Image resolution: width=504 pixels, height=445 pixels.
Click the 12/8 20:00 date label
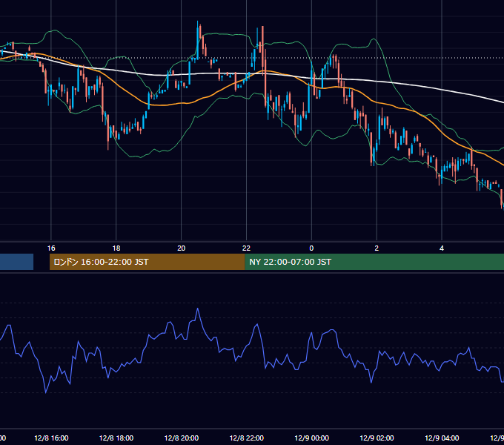pyautogui.click(x=182, y=438)
